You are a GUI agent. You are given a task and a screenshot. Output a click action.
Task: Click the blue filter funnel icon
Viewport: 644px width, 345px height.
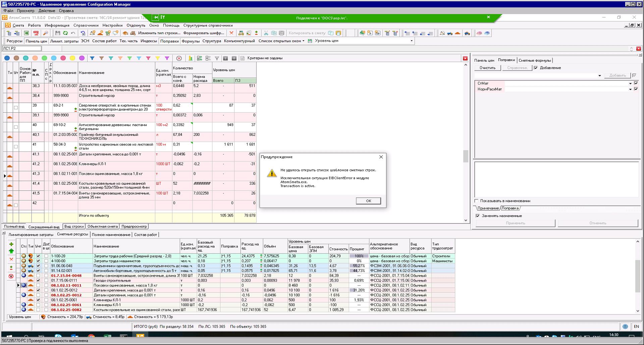click(92, 58)
